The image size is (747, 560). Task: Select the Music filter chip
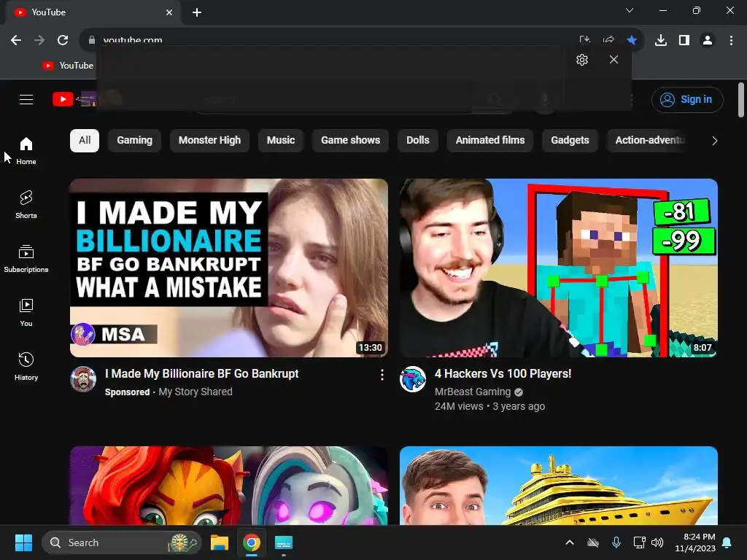coord(281,141)
